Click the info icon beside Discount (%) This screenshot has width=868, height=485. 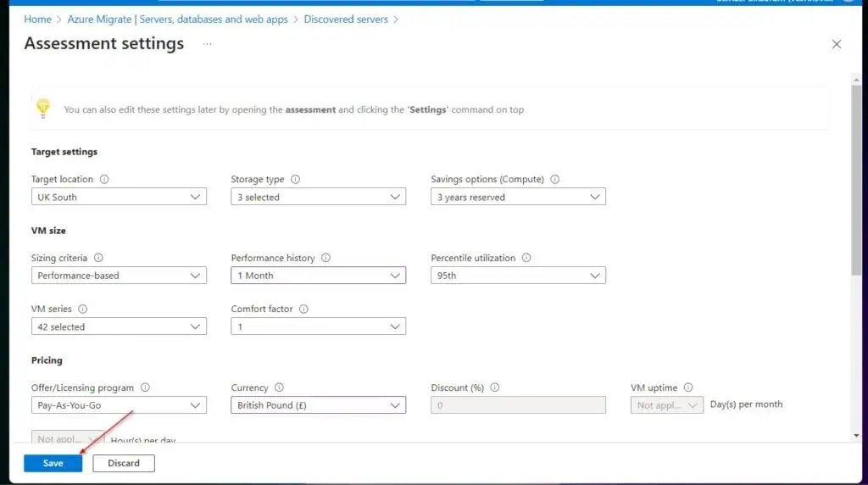[x=495, y=387]
